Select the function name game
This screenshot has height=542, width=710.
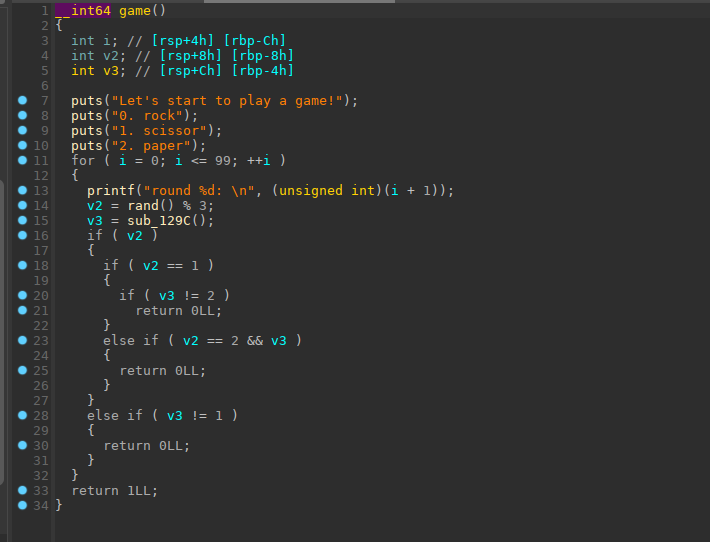coord(134,10)
